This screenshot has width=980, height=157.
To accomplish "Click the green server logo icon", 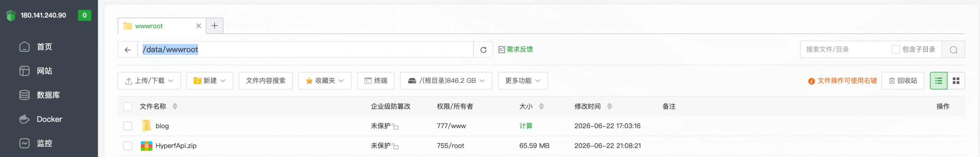I will [x=11, y=15].
